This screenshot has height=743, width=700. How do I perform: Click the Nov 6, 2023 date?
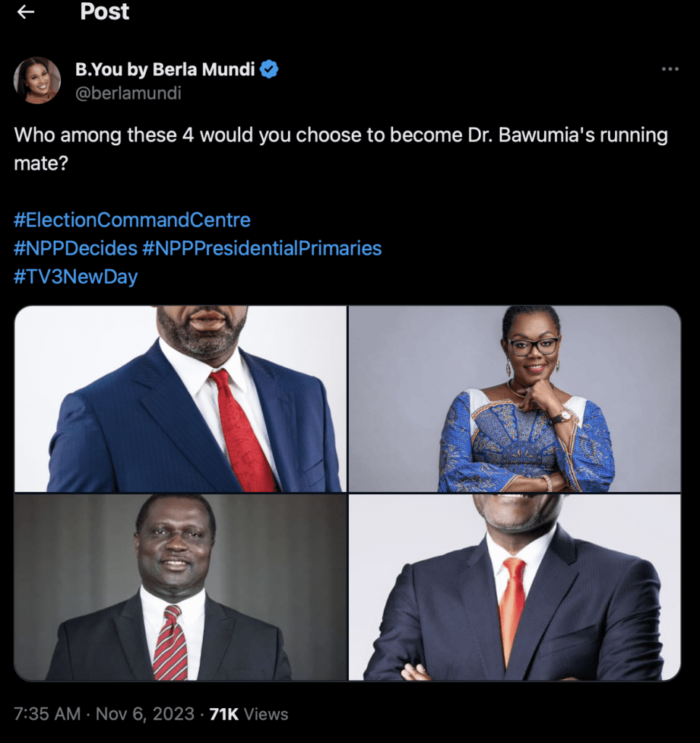145,714
